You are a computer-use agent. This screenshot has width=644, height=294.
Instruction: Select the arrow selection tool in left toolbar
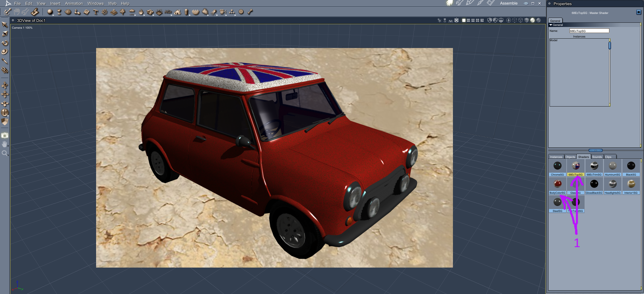pyautogui.click(x=5, y=25)
